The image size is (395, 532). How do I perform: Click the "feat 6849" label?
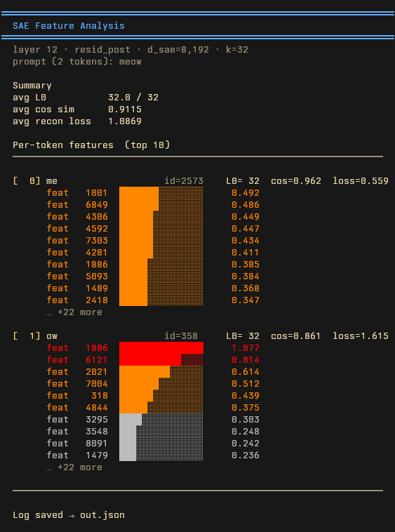pyautogui.click(x=77, y=205)
